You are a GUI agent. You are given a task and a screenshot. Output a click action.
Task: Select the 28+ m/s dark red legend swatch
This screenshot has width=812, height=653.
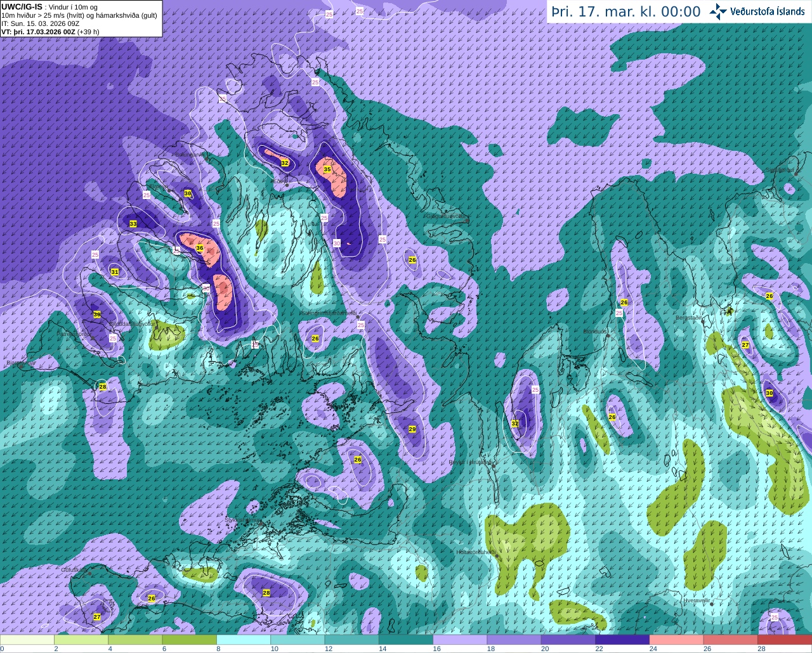point(785,640)
